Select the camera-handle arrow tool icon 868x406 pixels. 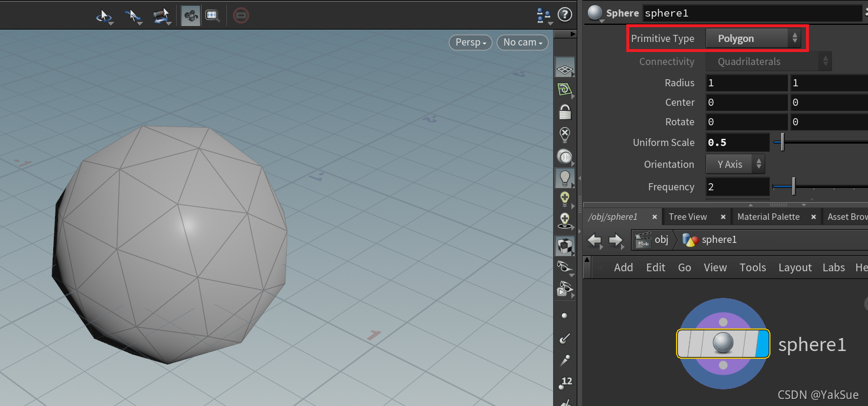pos(162,16)
